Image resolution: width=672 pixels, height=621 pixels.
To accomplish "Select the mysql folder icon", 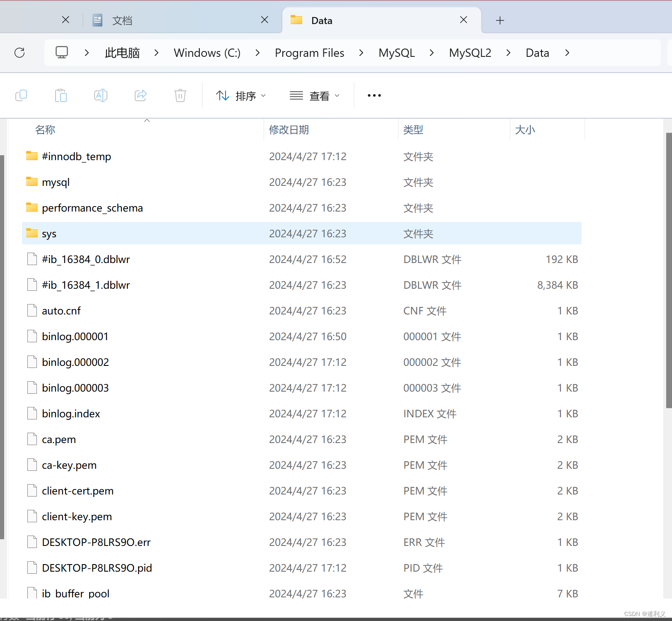I will [32, 182].
